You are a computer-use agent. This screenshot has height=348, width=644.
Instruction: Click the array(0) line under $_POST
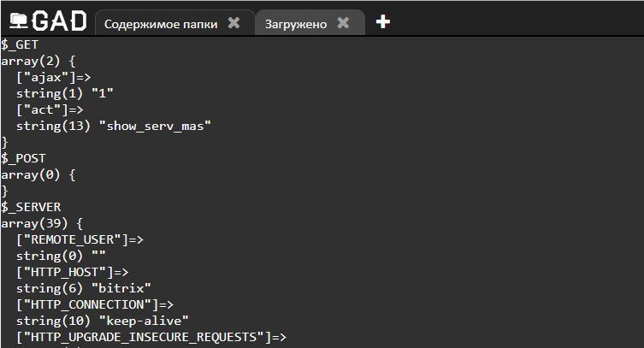tap(38, 174)
